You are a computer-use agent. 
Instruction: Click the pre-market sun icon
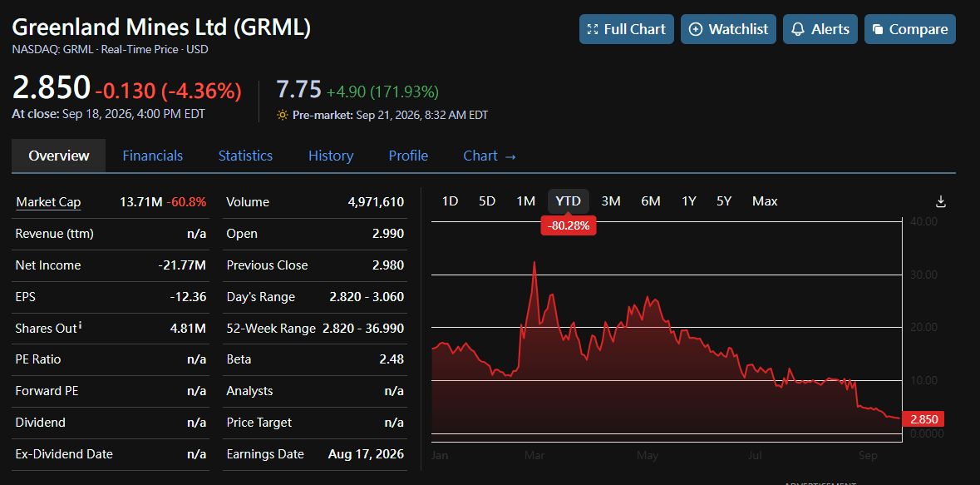tap(283, 115)
